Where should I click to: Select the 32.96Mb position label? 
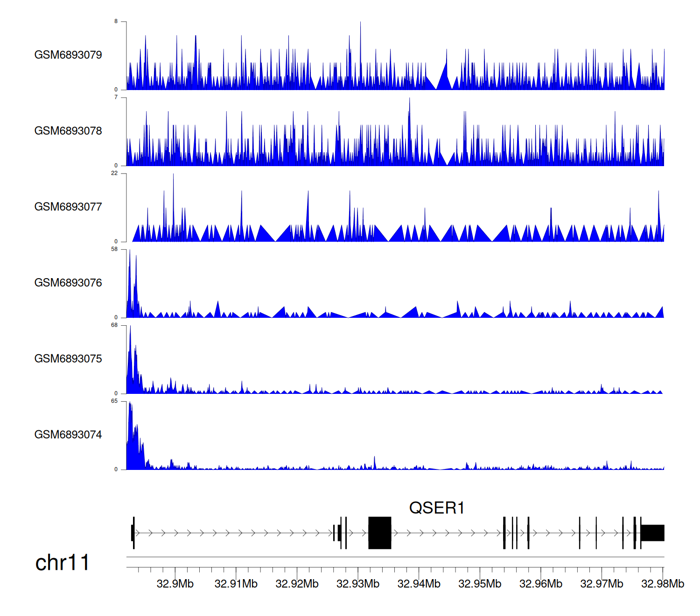540,584
